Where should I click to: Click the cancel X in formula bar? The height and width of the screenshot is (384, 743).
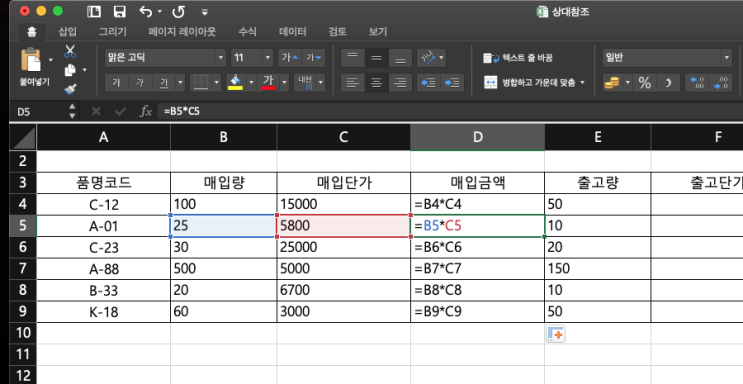coord(96,111)
